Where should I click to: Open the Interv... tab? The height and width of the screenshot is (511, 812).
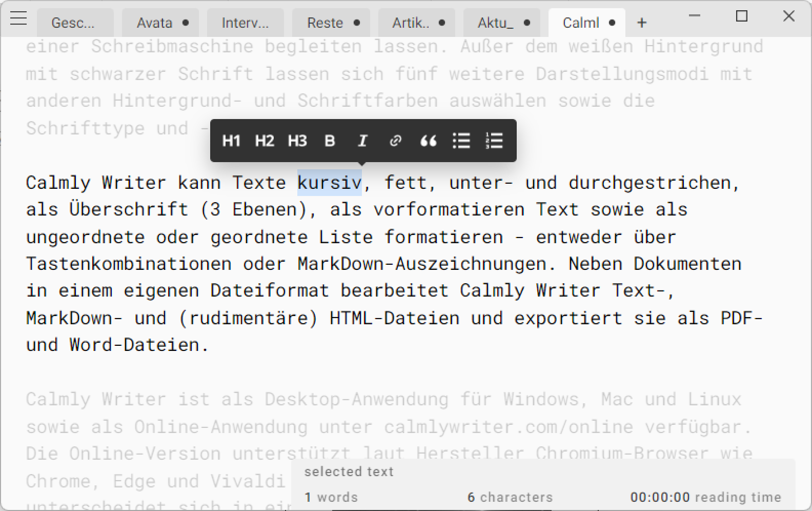pyautogui.click(x=246, y=23)
